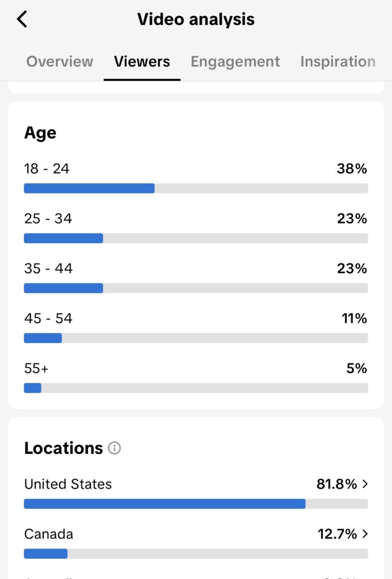Tap the back arrow icon

click(22, 19)
